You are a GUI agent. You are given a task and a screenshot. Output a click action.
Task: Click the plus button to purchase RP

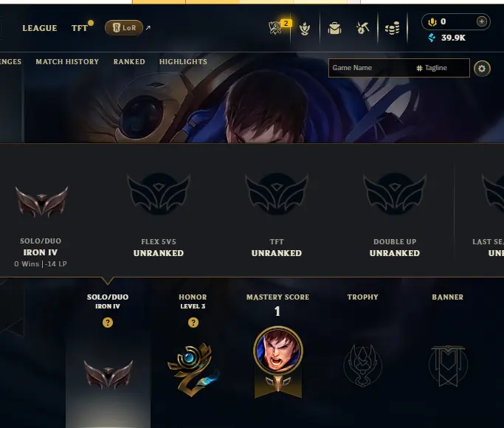[x=481, y=21]
